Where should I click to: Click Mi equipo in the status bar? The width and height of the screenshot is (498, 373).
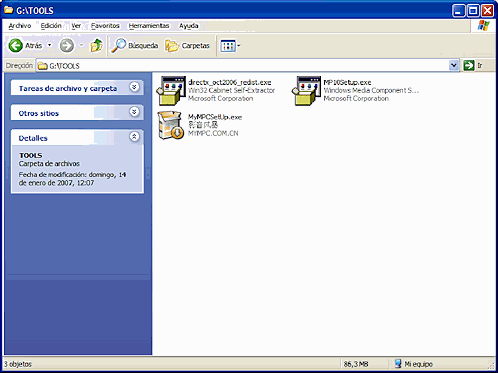[413, 364]
